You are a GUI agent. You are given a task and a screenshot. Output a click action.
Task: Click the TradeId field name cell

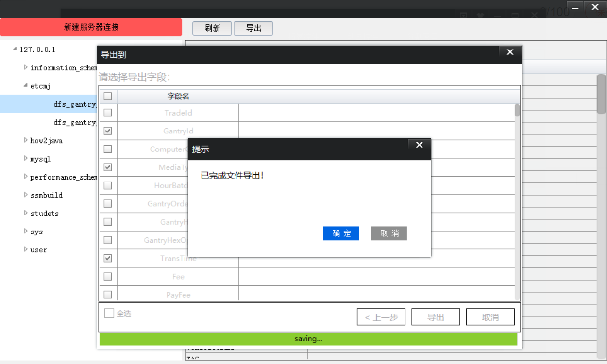(178, 113)
